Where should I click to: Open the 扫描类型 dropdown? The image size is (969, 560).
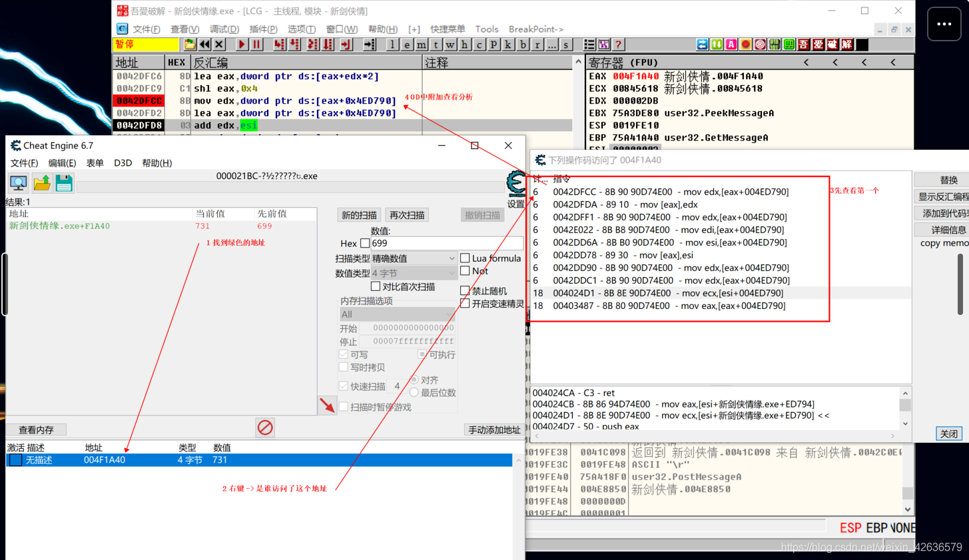(414, 258)
